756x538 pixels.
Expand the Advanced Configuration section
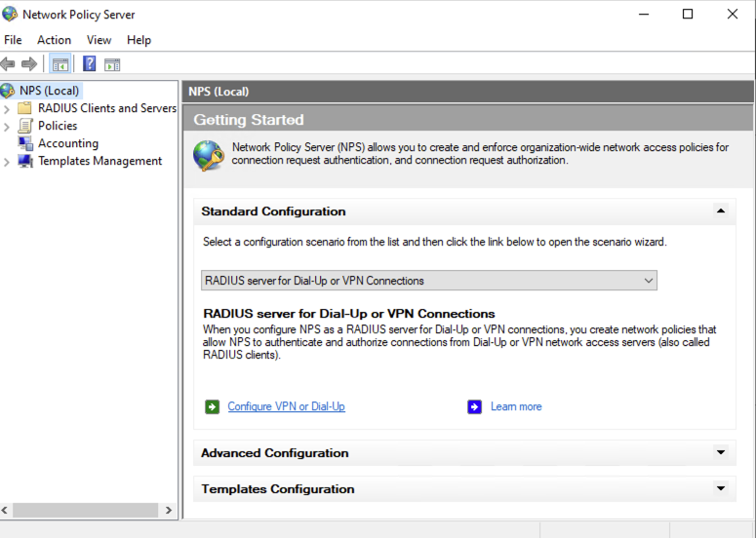(x=720, y=452)
